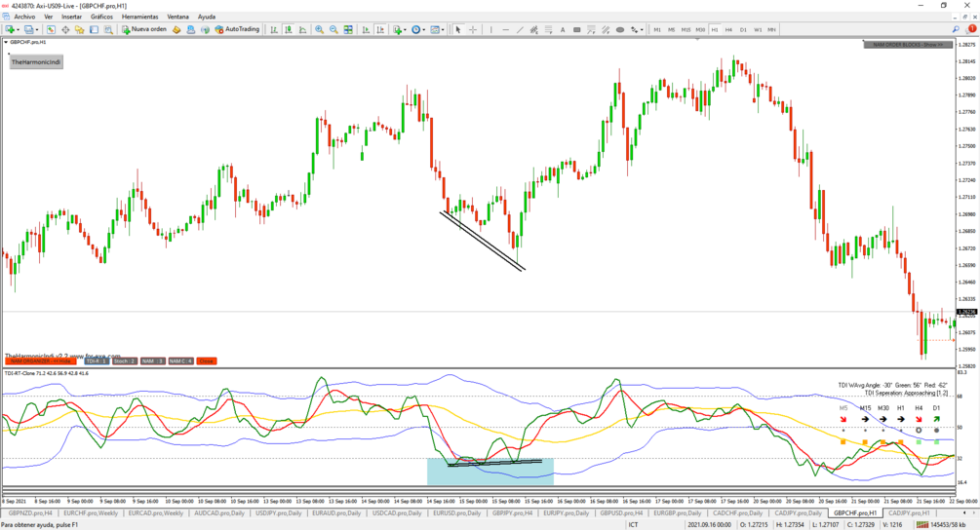Open the Insertar menu

coord(72,17)
